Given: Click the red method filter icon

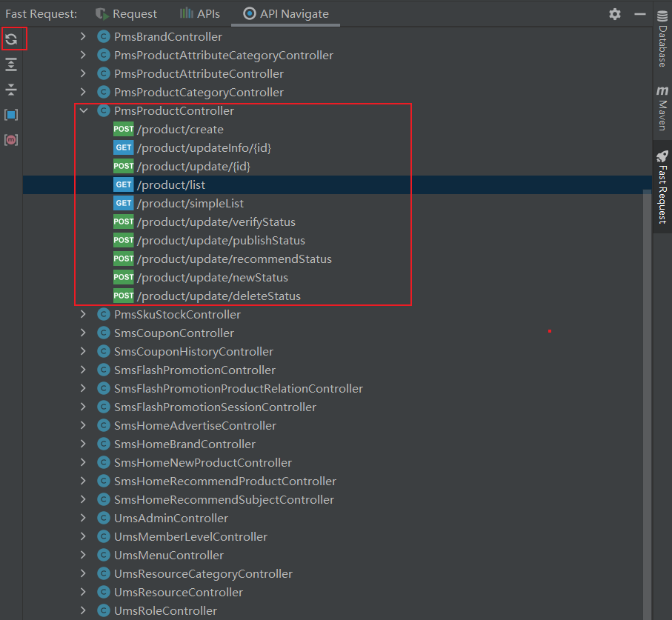Looking at the screenshot, I should pos(11,139).
